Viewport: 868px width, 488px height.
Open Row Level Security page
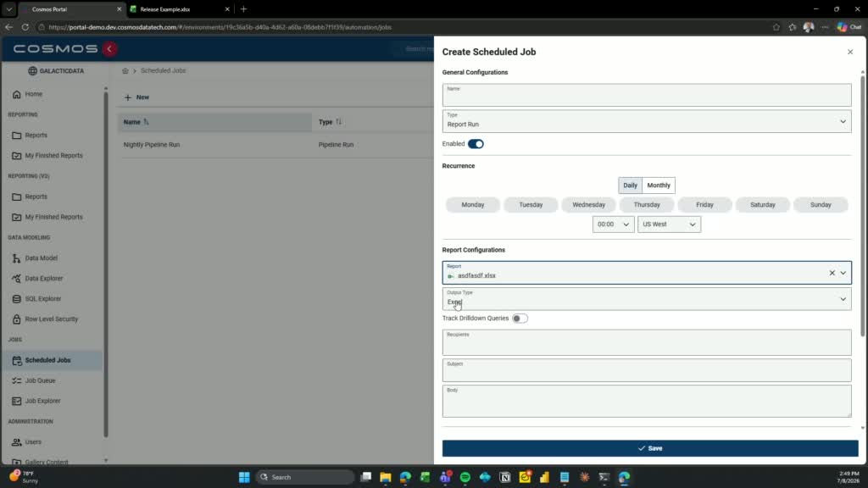51,319
